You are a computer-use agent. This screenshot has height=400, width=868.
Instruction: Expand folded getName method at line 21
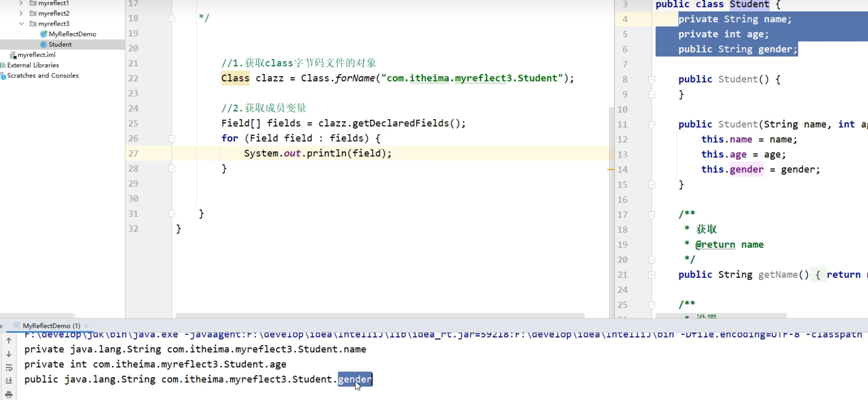coord(652,275)
